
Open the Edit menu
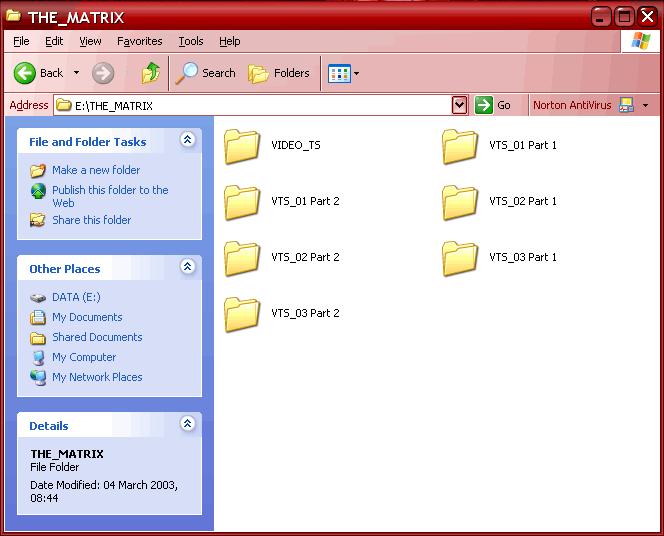point(54,41)
